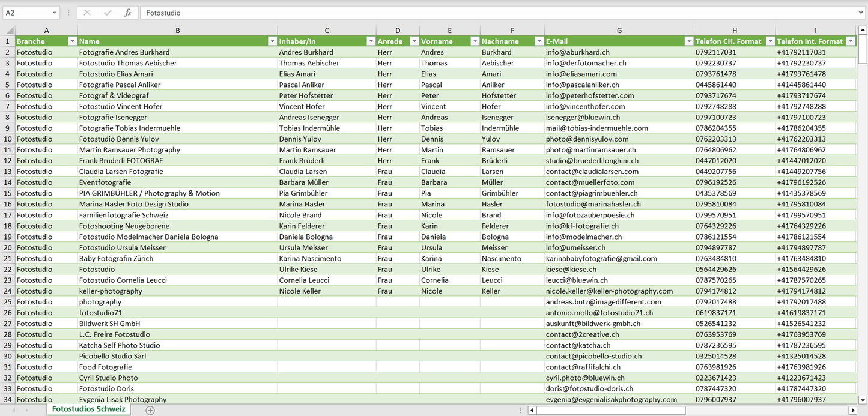
Task: Open the Anrede column filter dropdown
Action: coord(414,41)
